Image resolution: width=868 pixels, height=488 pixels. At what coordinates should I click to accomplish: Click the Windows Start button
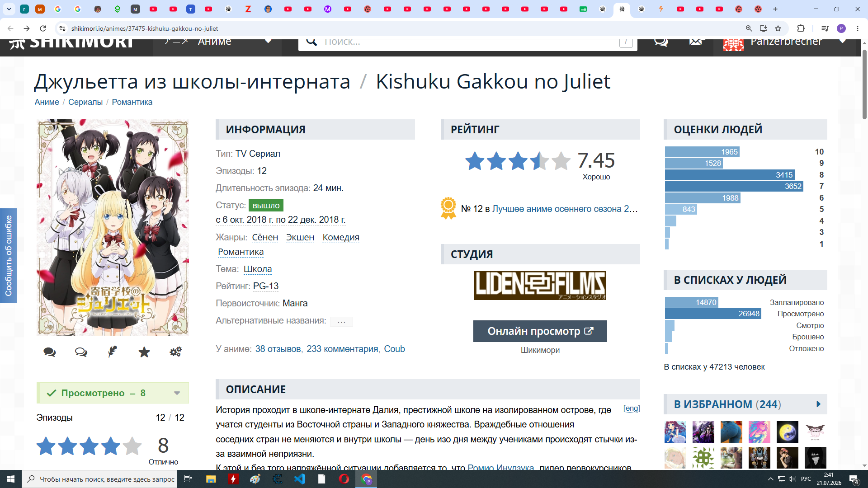coord(11,479)
